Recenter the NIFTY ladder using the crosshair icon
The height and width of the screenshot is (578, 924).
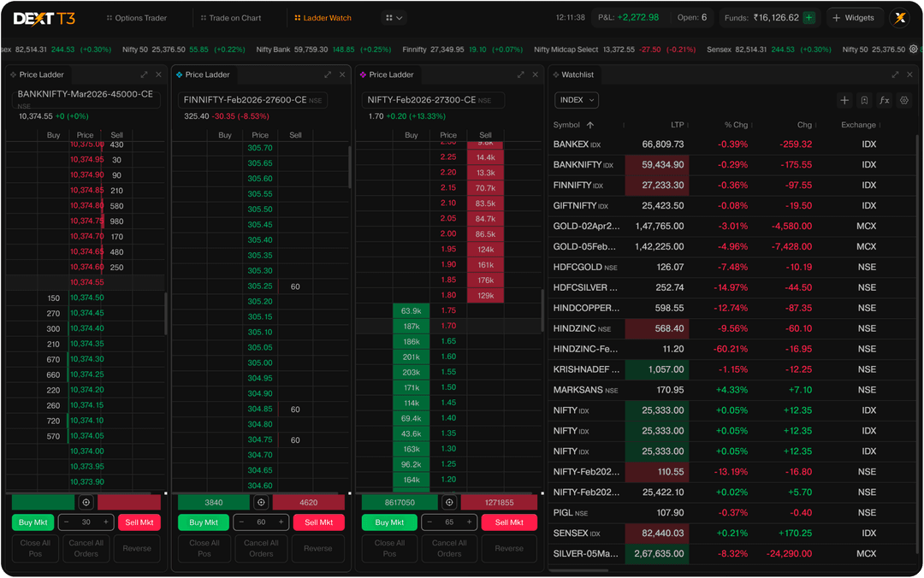point(450,502)
